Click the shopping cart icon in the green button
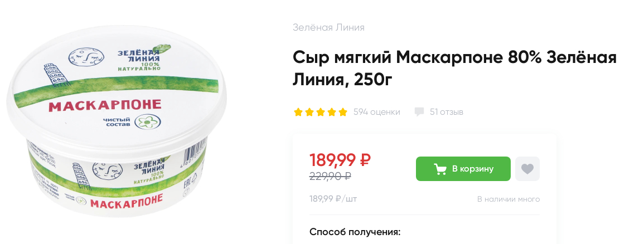Screen dimensions: 644x244 pyautogui.click(x=440, y=169)
